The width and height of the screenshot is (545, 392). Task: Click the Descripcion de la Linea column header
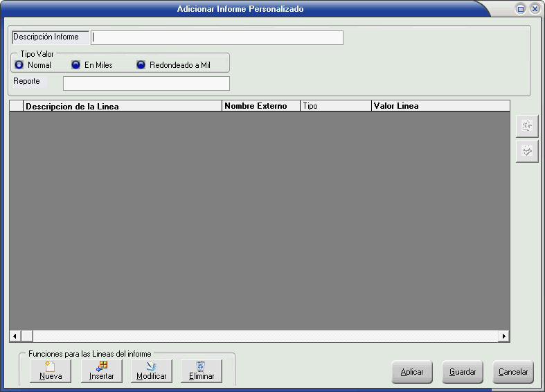(123, 106)
